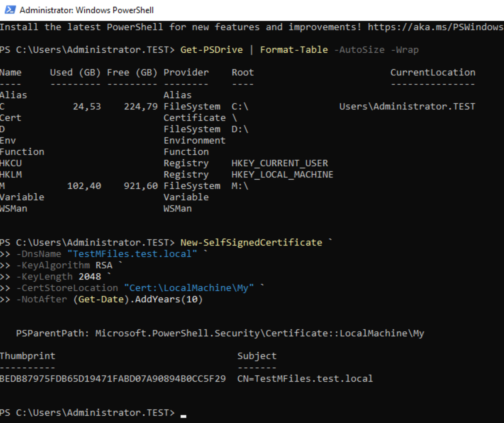Click the 'CN=TestMFiles.test.local' subject value
504x423 pixels.
pos(305,379)
